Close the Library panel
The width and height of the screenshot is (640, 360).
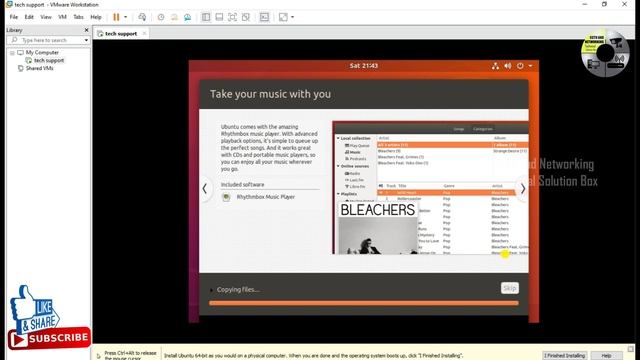pyautogui.click(x=86, y=30)
